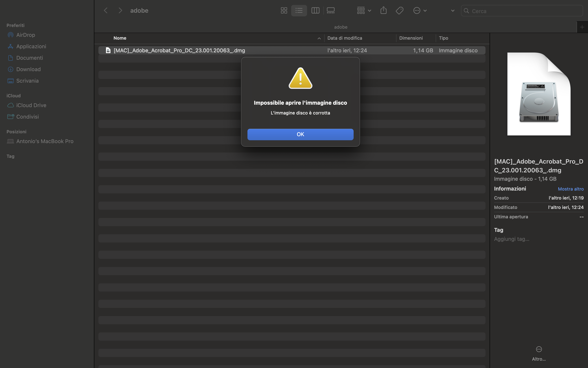Click the adobe folder title in toolbar
Image resolution: width=588 pixels, height=368 pixels.
[x=139, y=10]
